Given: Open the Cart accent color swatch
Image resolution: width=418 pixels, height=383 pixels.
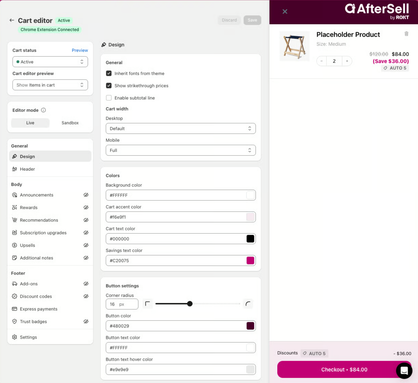Looking at the screenshot, I should click(x=250, y=217).
